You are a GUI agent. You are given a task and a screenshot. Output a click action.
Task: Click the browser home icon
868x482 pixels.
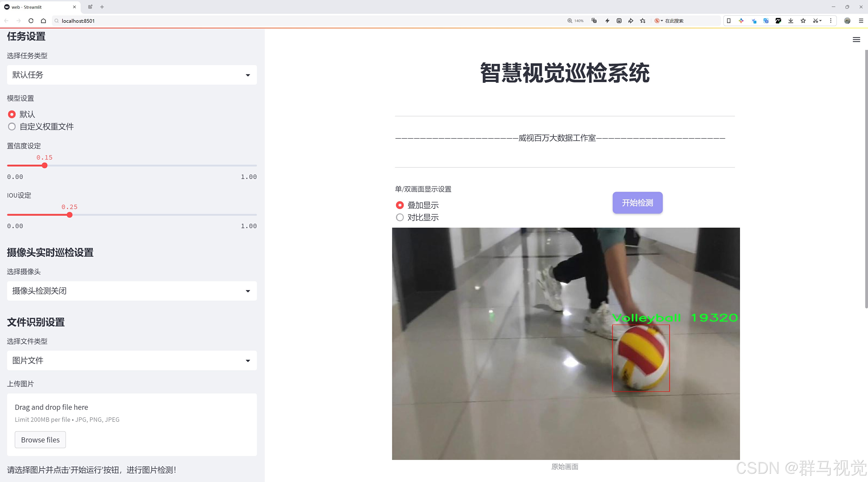click(x=43, y=21)
